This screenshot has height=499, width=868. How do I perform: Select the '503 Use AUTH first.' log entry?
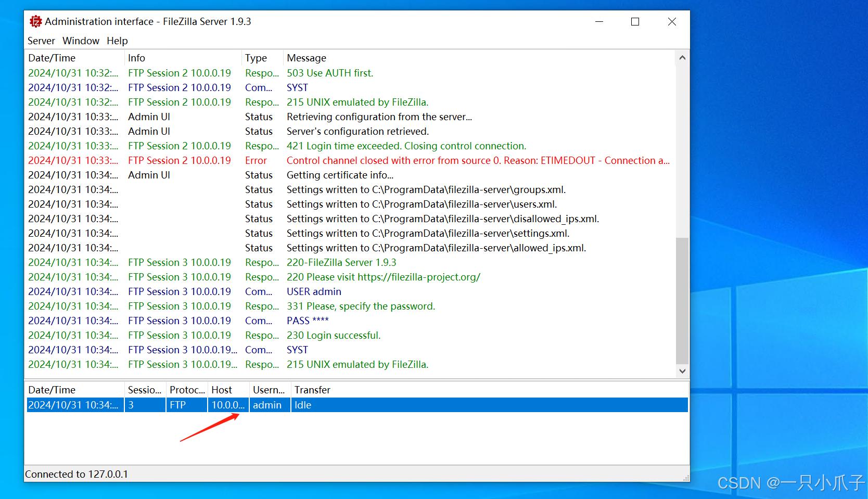coord(330,73)
